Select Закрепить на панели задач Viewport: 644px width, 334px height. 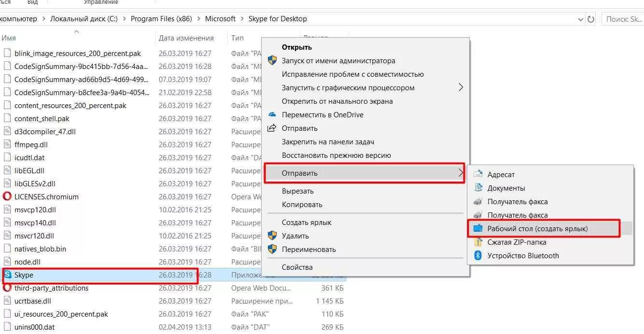(x=328, y=142)
